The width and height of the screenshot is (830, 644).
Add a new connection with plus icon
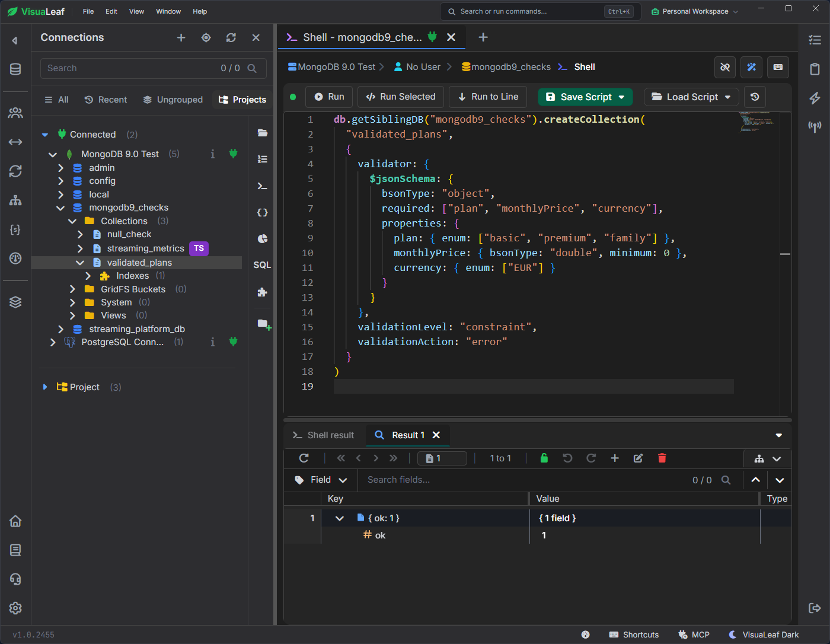[x=181, y=37]
